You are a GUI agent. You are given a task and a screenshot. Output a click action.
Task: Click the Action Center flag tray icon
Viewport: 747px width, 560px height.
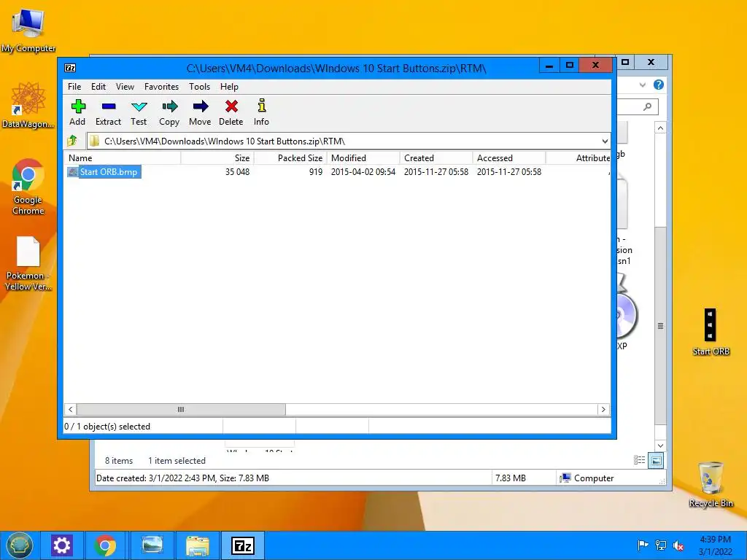(x=643, y=545)
